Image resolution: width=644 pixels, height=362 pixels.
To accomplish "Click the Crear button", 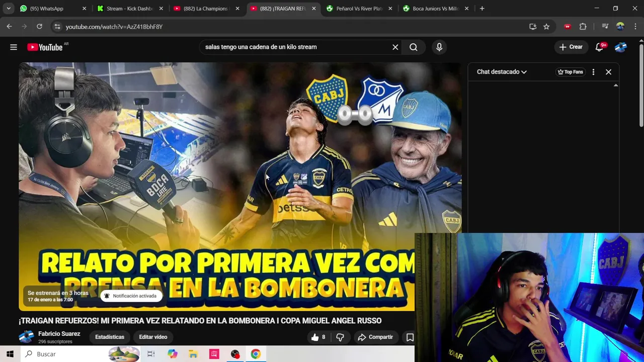I will pos(571,47).
